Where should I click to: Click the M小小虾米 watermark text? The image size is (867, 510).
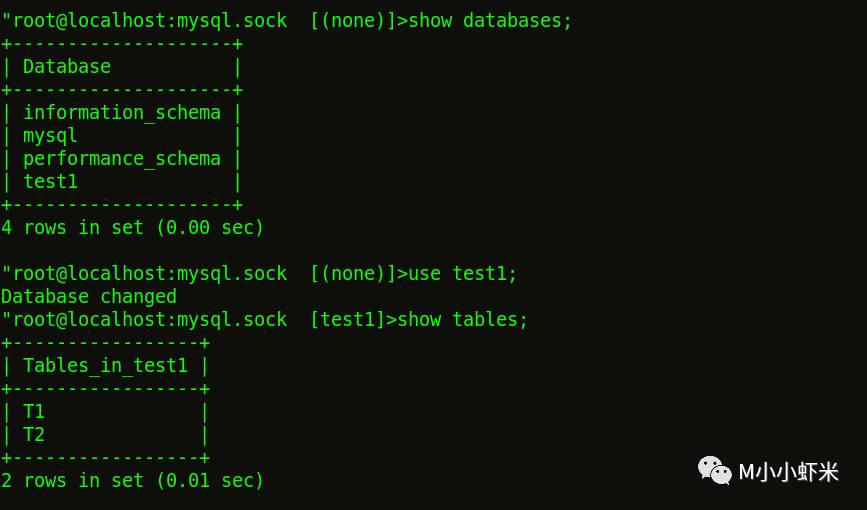click(x=788, y=472)
